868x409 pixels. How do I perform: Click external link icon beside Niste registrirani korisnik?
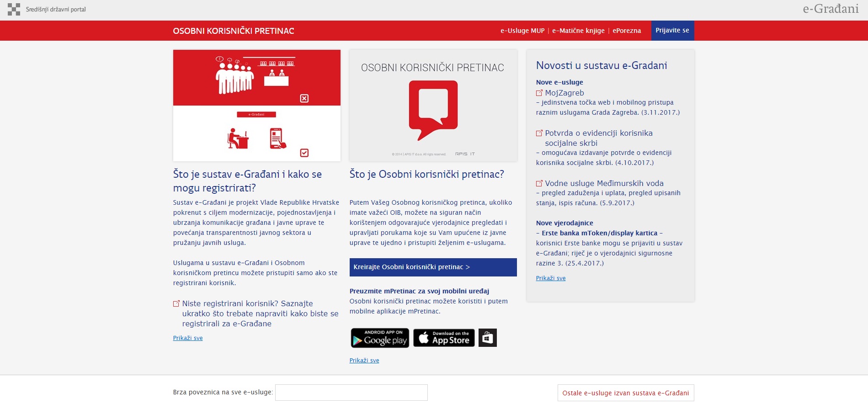176,303
